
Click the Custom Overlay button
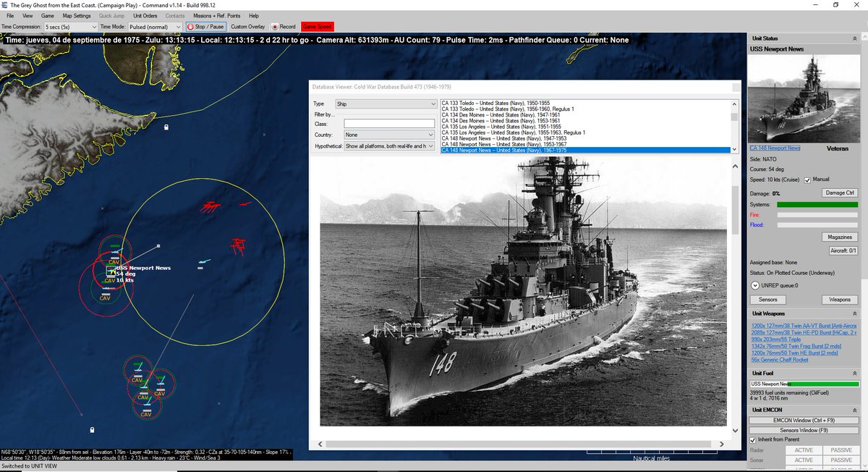coord(247,26)
